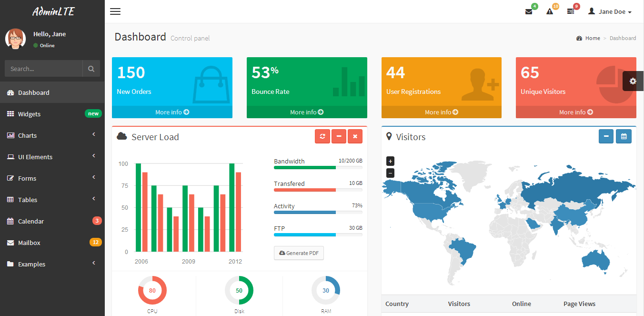Remove the Server Load widget
The image size is (644, 316).
point(355,136)
